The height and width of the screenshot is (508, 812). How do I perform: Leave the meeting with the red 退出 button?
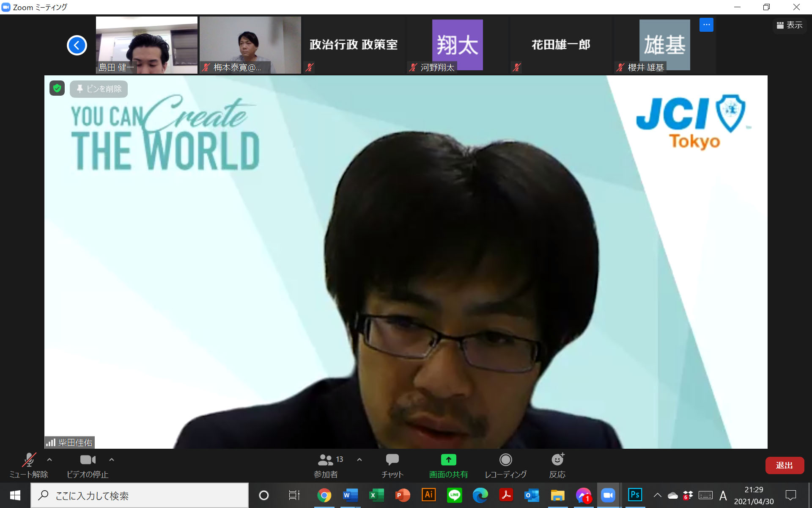(784, 465)
